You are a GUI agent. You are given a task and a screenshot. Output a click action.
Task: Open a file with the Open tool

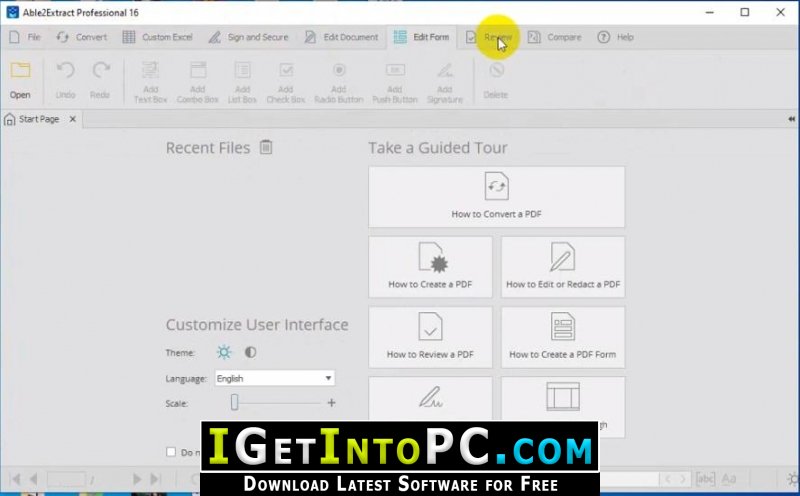point(20,80)
